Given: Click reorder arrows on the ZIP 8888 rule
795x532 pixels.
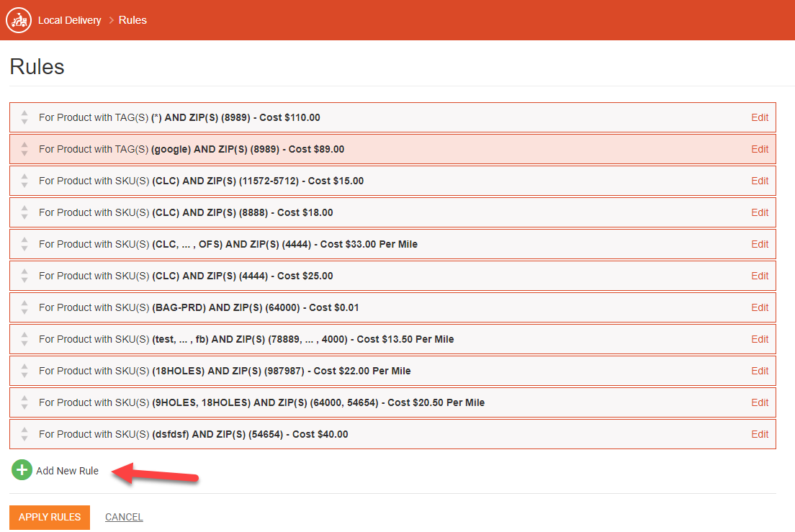Looking at the screenshot, I should [24, 212].
